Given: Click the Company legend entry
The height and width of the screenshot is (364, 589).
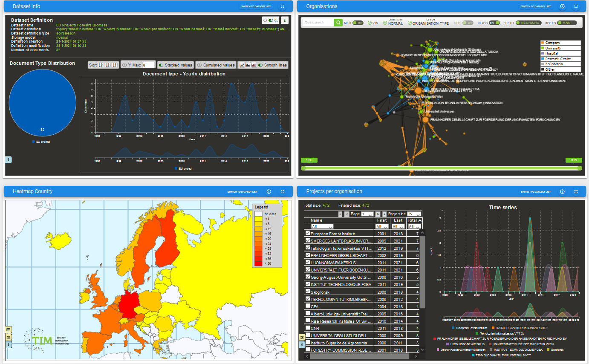Looking at the screenshot, I should [560, 43].
